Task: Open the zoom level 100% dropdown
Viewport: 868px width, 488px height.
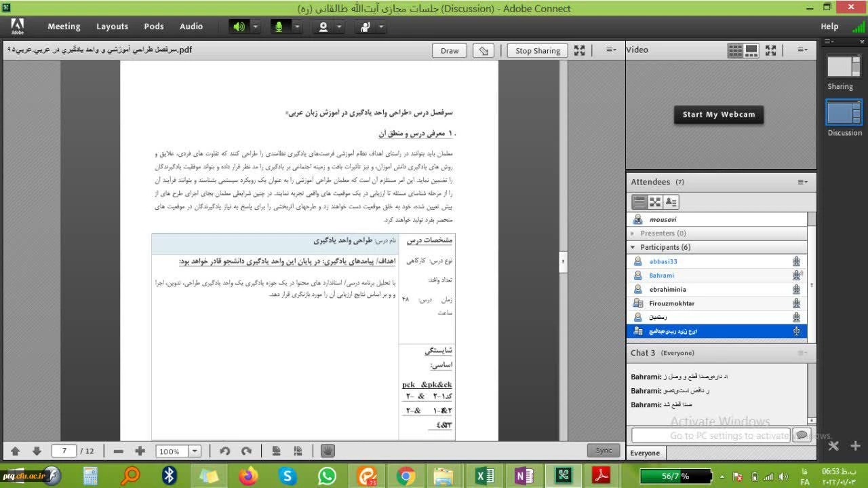Action: (195, 451)
